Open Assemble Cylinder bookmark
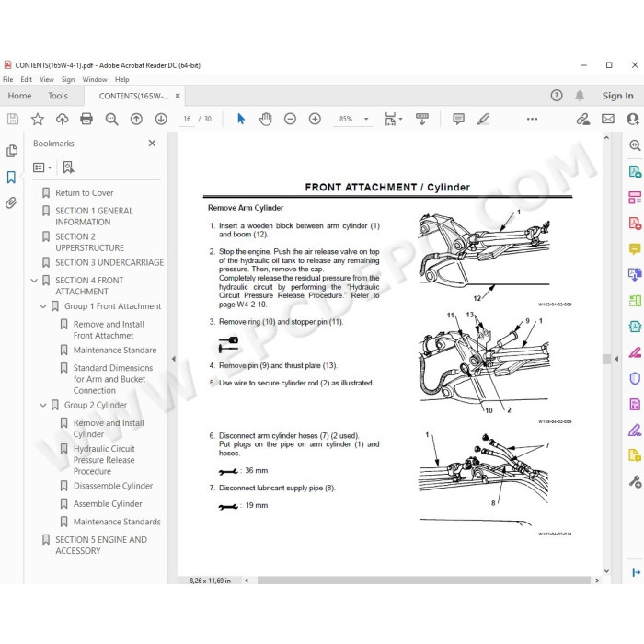 click(x=108, y=504)
